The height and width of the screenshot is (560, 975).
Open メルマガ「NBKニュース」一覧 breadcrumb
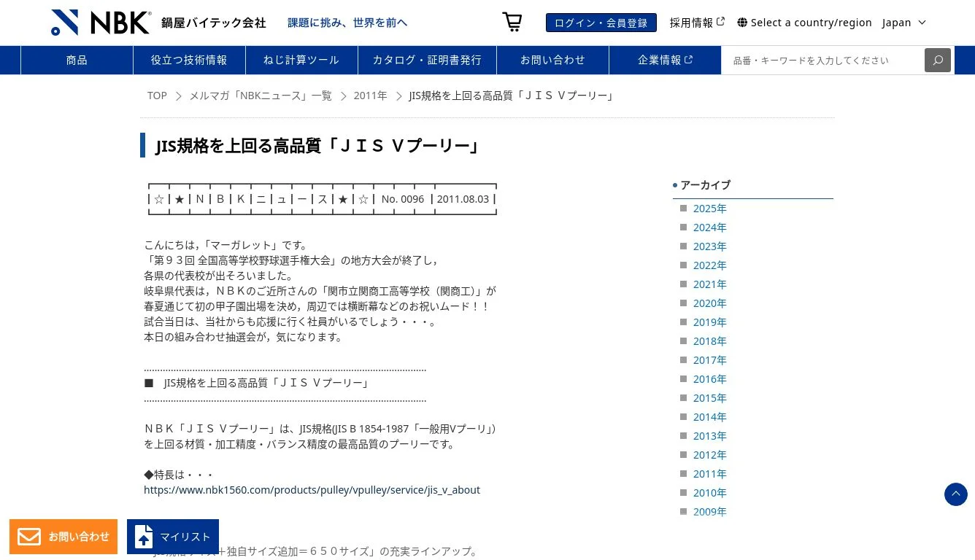point(261,96)
